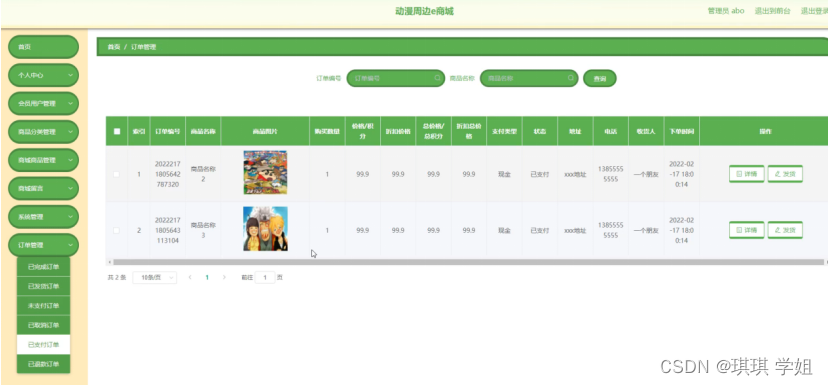The image size is (828, 385).
Task: Click the magnifier icon in 商品名称 field
Action: point(571,78)
